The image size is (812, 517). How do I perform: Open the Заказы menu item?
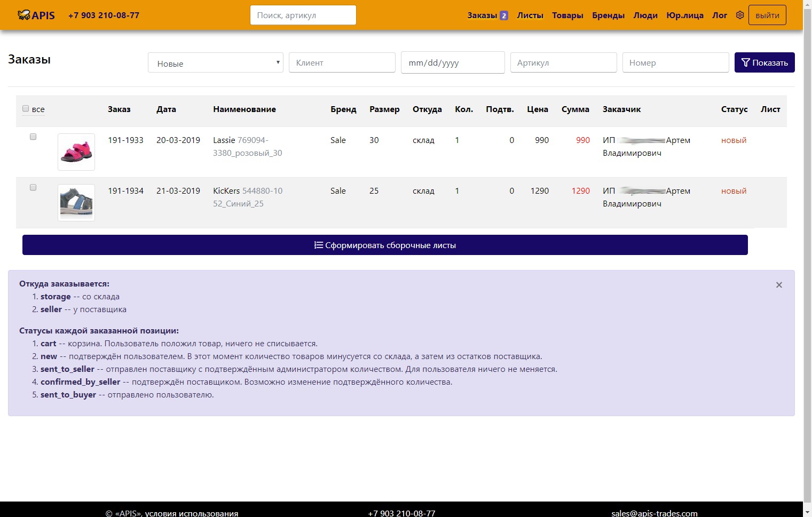tap(482, 15)
